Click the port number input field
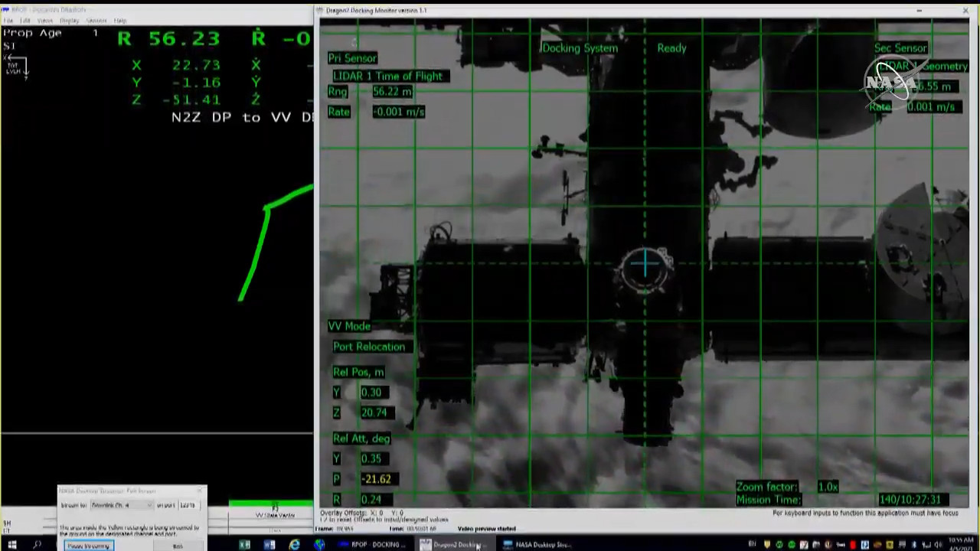The width and height of the screenshot is (980, 551). pyautogui.click(x=188, y=505)
